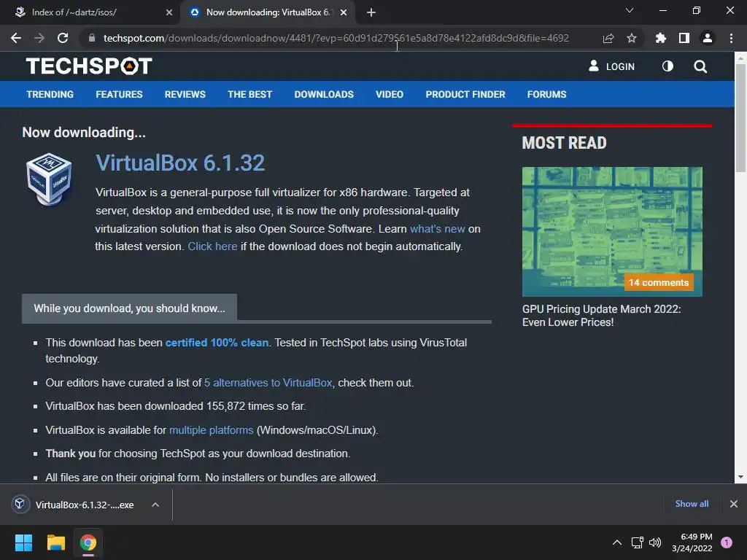
Task: Open the VIDEO section
Action: pyautogui.click(x=390, y=94)
